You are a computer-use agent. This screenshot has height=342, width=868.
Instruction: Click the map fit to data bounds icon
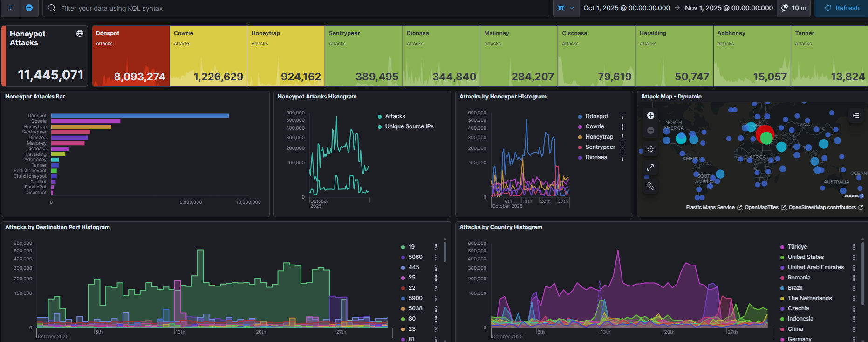pos(650,149)
